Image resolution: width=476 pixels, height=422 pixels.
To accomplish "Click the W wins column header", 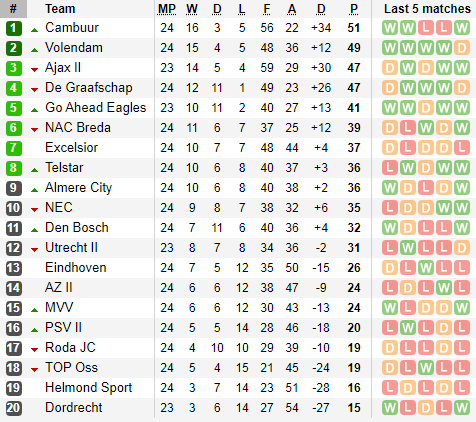I will pyautogui.click(x=192, y=9).
